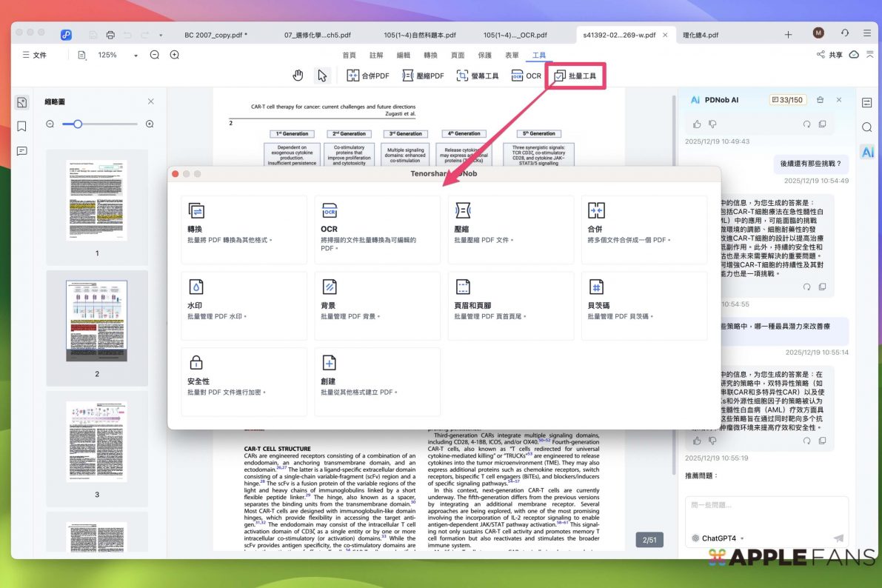Adjust the thumbnail size slider
Viewport: 882px width, 588px height.
click(x=77, y=124)
